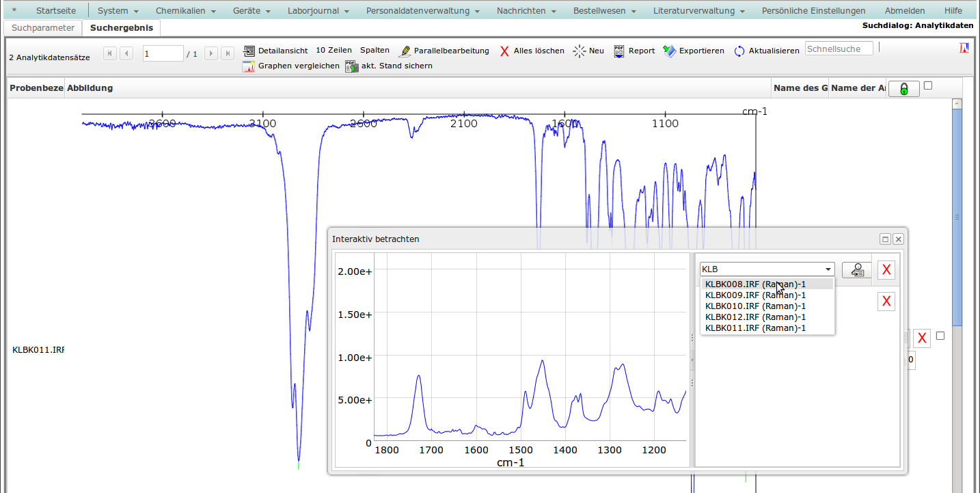Image resolution: width=980 pixels, height=493 pixels.
Task: Click the Parallelbearbeitung pencil icon
Action: coord(405,51)
